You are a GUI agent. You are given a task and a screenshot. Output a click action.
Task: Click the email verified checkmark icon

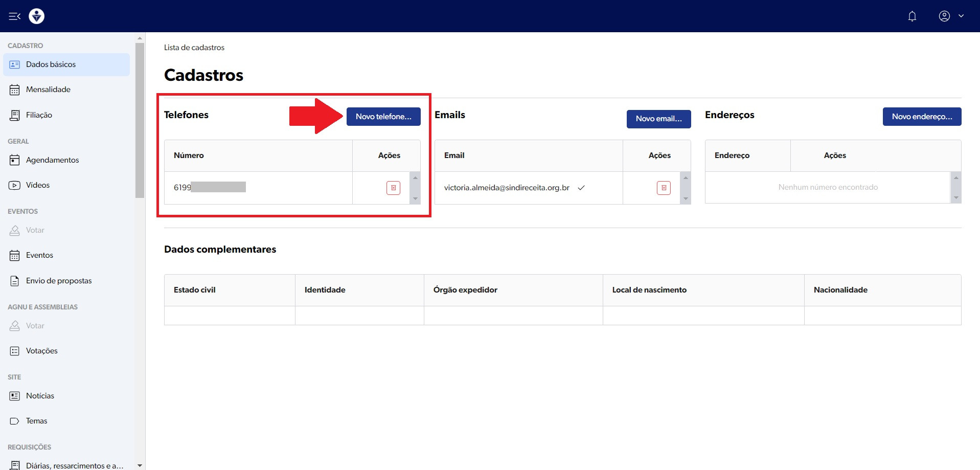pos(581,188)
